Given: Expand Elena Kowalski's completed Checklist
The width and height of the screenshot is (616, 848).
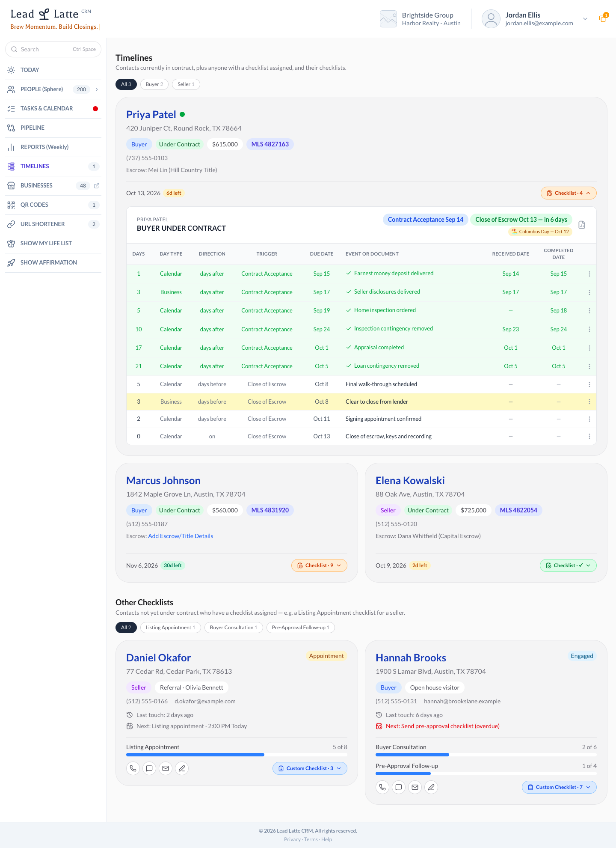Looking at the screenshot, I should [568, 565].
